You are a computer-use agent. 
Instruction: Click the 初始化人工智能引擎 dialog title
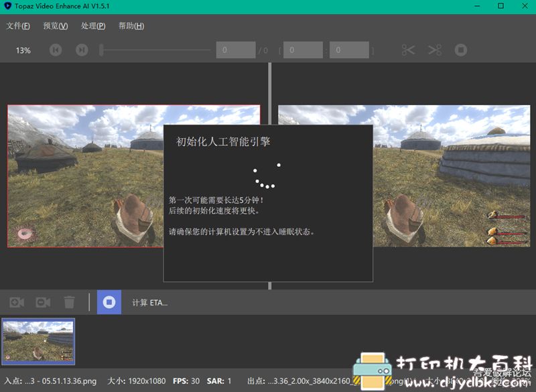point(223,141)
